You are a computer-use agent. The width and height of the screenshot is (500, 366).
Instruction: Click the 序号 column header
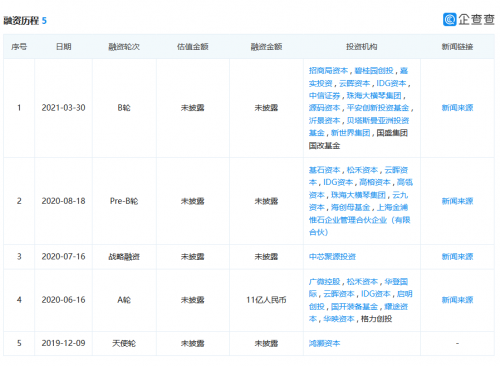[x=19, y=47]
